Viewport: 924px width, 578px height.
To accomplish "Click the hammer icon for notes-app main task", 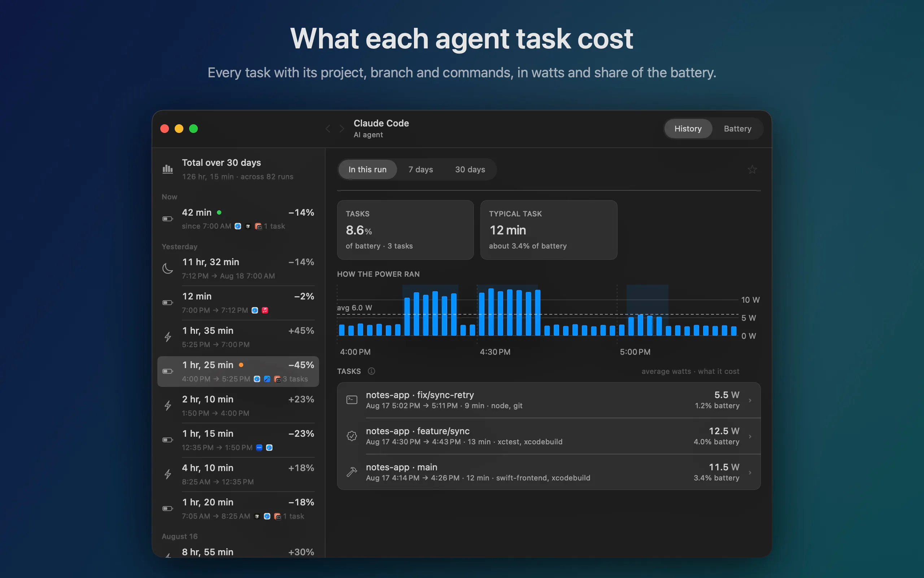I will pos(352,472).
